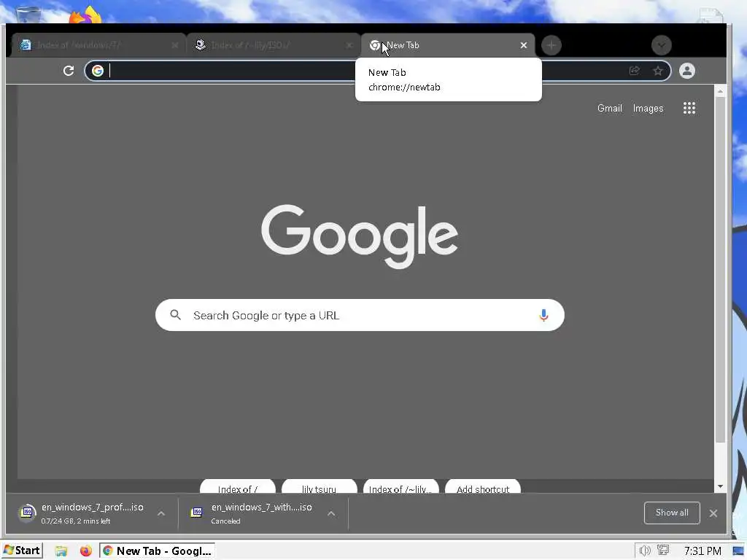Click the 7:31 PM clock
This screenshot has width=747, height=560.
(x=703, y=551)
